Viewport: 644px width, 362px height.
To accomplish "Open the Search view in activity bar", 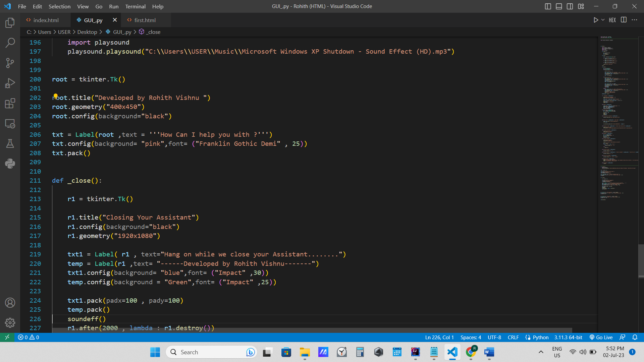I will click(x=10, y=43).
